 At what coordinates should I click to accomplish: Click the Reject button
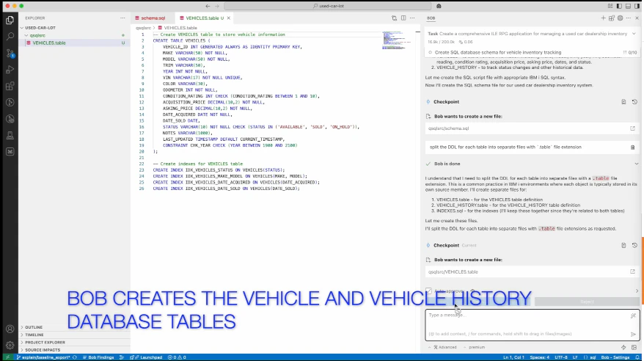[x=587, y=302]
